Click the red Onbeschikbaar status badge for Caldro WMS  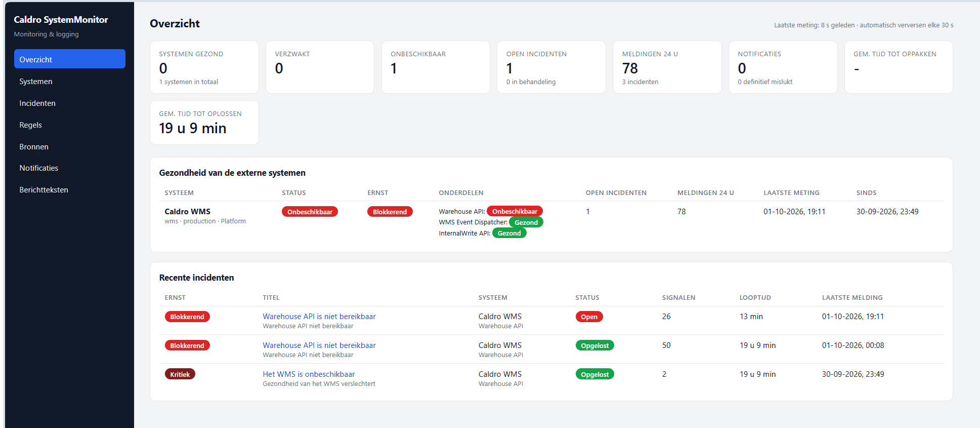pyautogui.click(x=310, y=212)
